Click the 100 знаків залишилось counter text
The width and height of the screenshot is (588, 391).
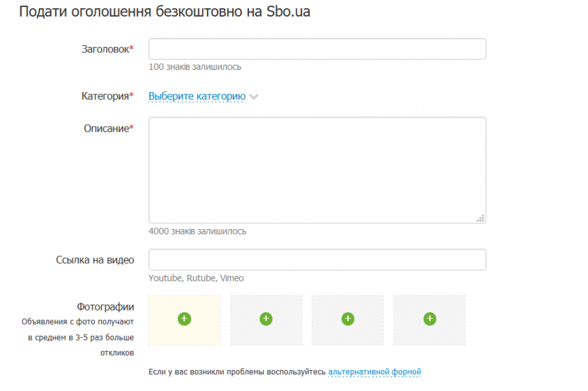195,67
